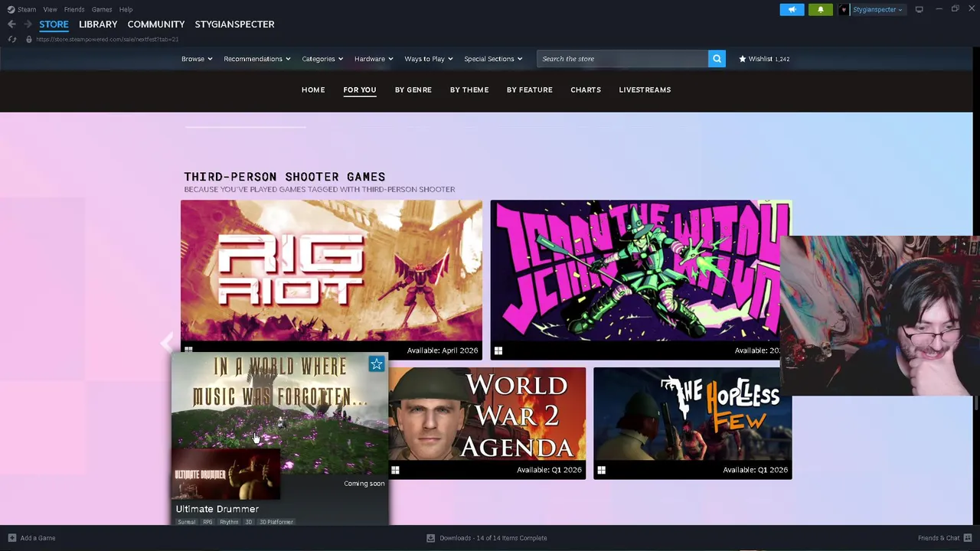
Task: Click the Downloads status icon
Action: pyautogui.click(x=430, y=538)
